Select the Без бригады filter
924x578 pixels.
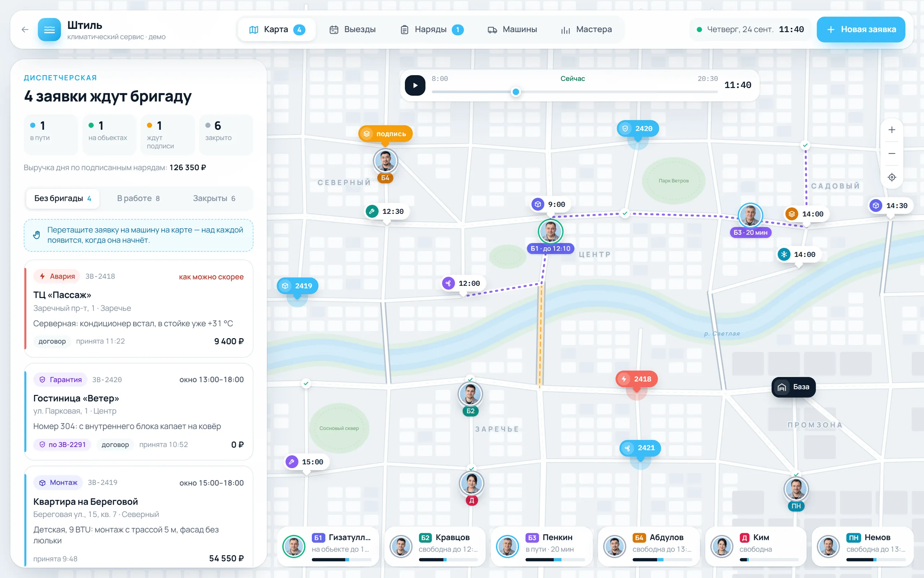pyautogui.click(x=62, y=198)
